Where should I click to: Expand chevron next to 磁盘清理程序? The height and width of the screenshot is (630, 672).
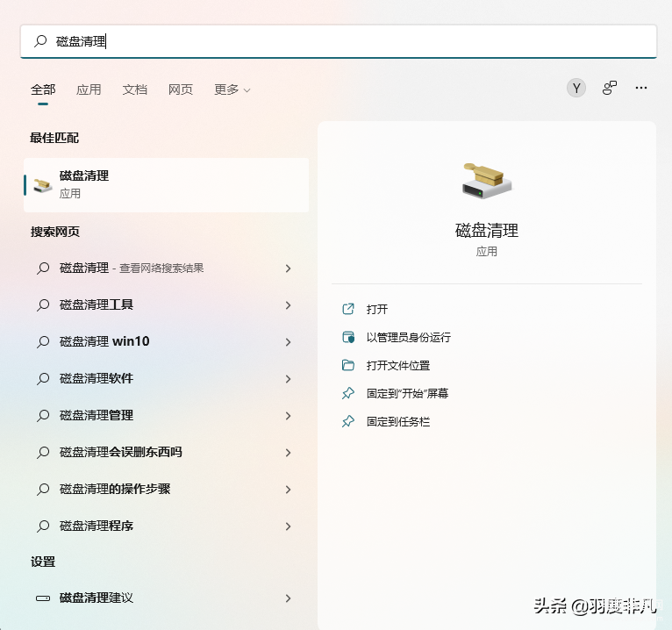(288, 526)
